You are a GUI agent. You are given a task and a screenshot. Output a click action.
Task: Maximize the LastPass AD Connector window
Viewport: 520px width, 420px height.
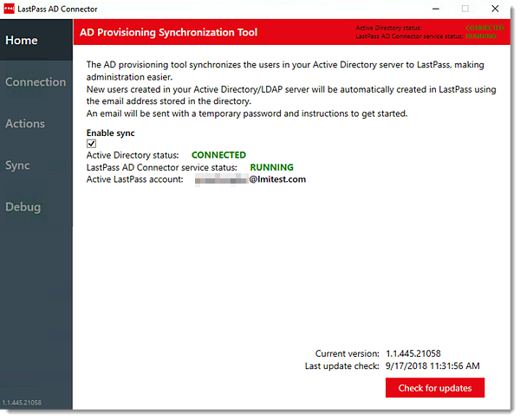coord(465,9)
